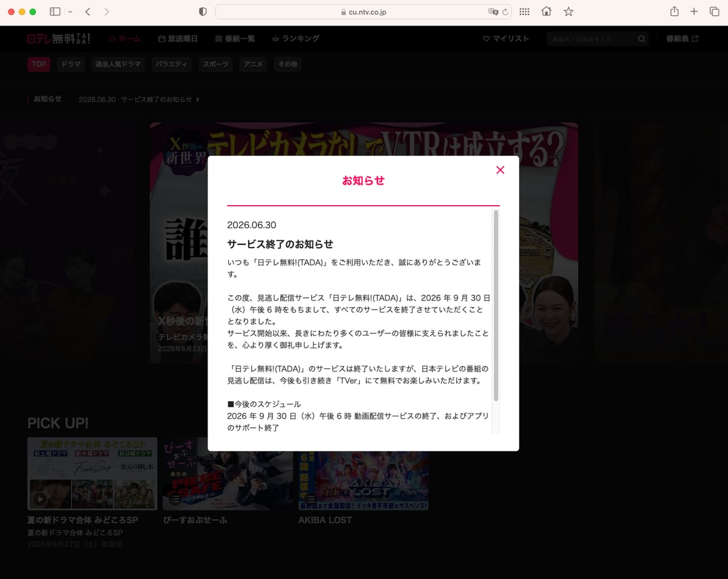Screen dimensions: 728x579
Task: Select the バラエティ category tab
Action: click(x=172, y=64)
